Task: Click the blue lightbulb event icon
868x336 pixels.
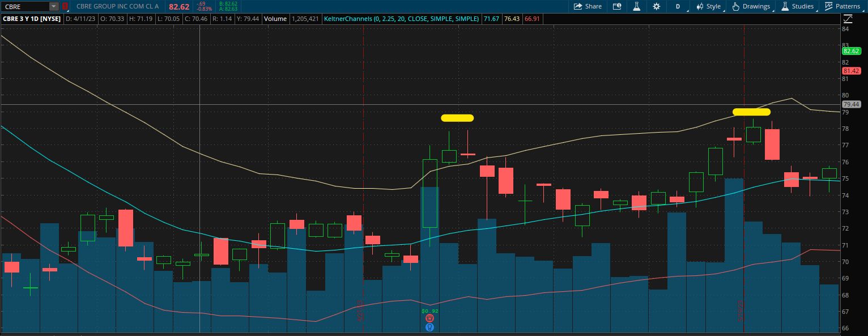Action: [429, 327]
